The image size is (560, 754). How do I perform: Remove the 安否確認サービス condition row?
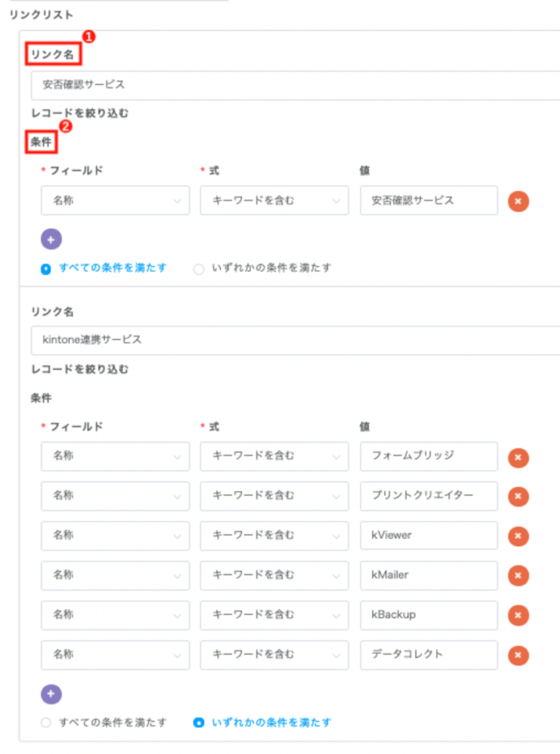(518, 201)
